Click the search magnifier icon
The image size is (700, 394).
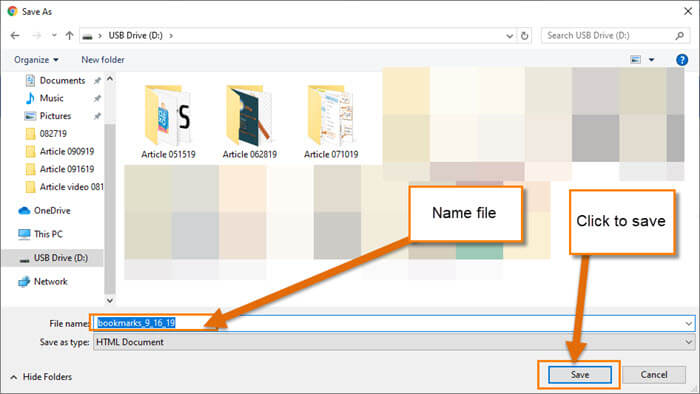(x=679, y=35)
